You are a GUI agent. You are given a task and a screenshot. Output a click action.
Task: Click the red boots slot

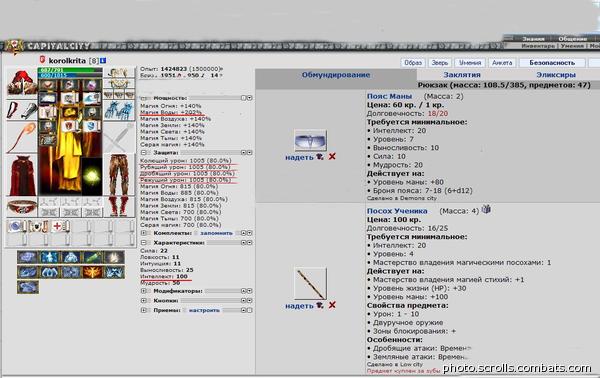click(x=119, y=207)
